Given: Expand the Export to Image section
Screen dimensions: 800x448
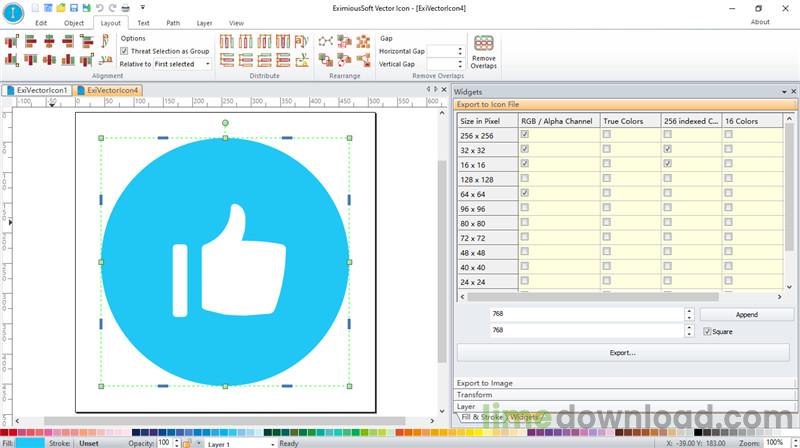Looking at the screenshot, I should (x=624, y=383).
